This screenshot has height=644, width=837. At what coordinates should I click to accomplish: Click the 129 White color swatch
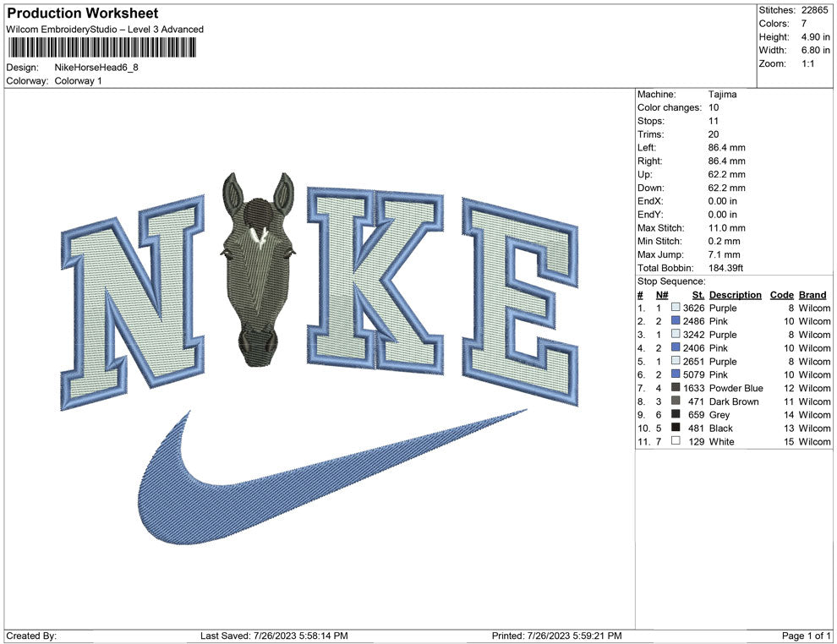tap(676, 440)
